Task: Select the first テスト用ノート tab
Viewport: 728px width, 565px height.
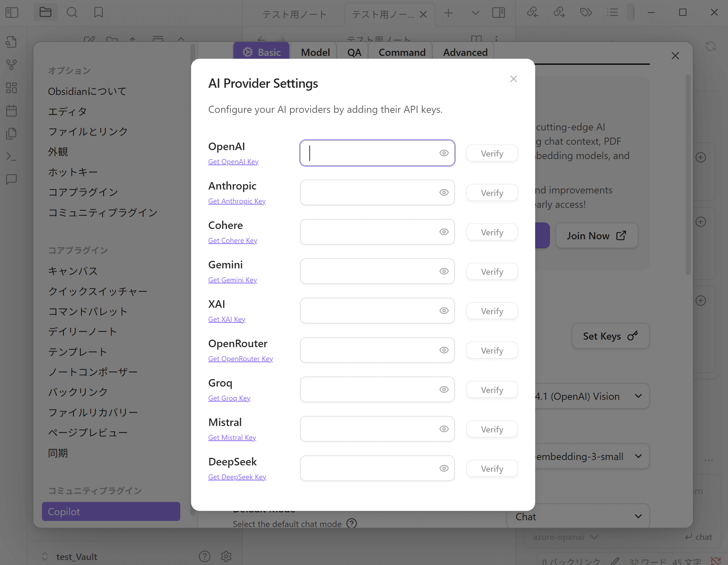Action: click(294, 14)
